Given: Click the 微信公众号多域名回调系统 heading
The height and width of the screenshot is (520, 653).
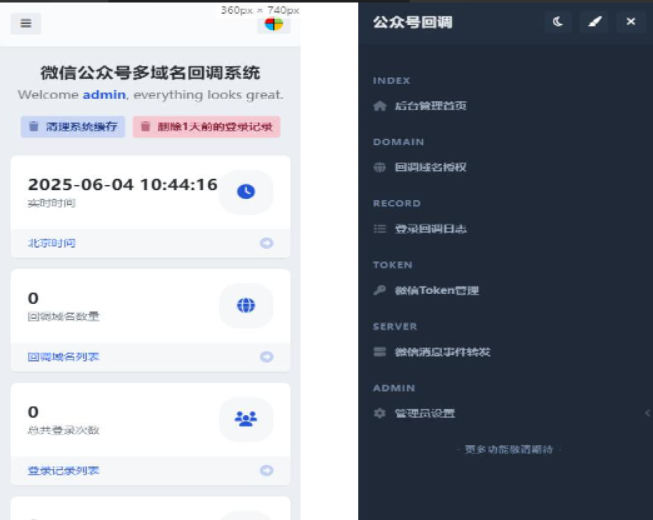Looking at the screenshot, I should (150, 72).
